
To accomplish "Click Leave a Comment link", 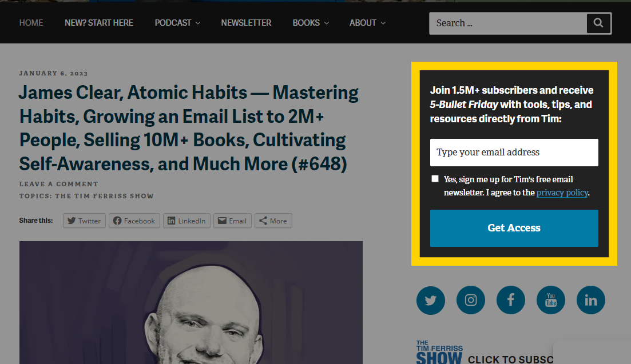I will 59,184.
